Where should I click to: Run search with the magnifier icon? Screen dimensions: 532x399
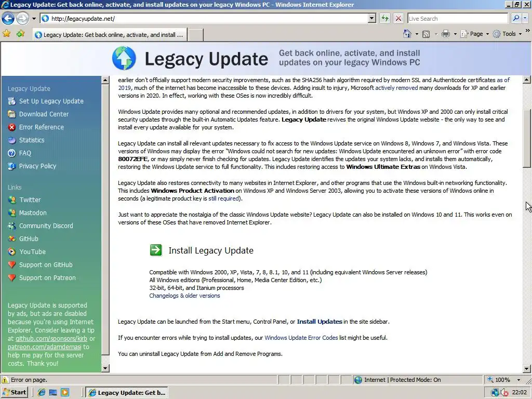pos(516,18)
